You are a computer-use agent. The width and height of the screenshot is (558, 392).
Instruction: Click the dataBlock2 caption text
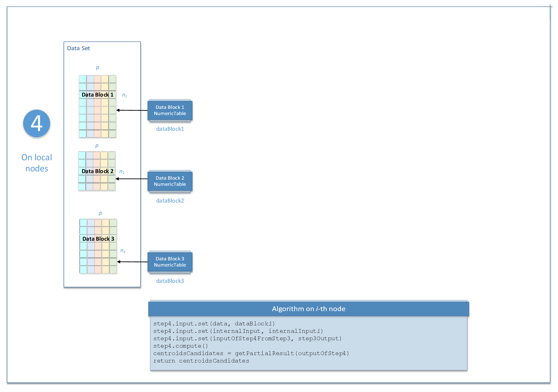click(170, 201)
